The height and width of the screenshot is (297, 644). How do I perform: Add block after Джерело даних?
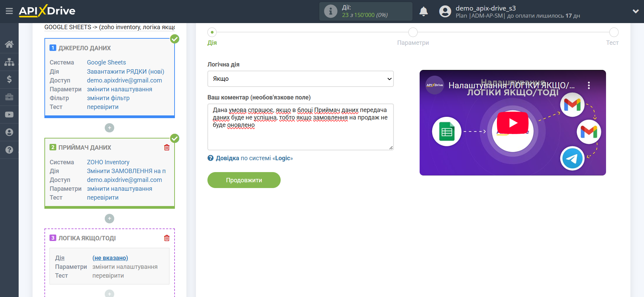coord(109,128)
